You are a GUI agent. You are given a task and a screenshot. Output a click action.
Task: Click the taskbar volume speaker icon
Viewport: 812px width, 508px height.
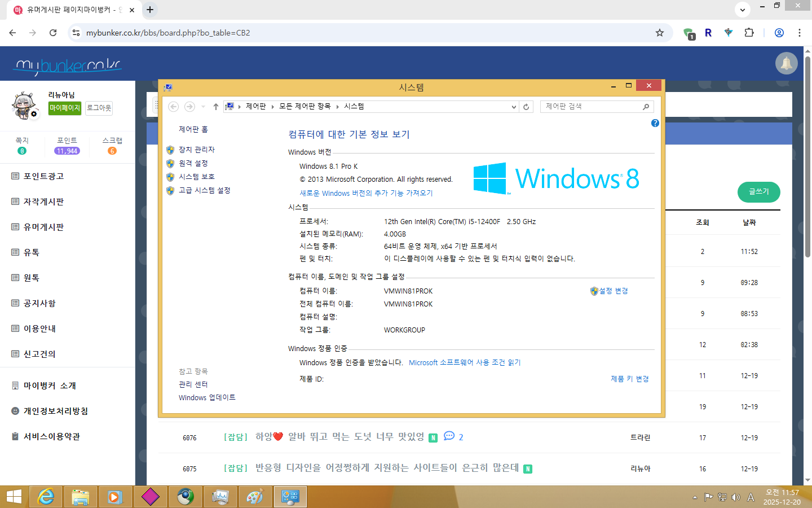coord(736,497)
